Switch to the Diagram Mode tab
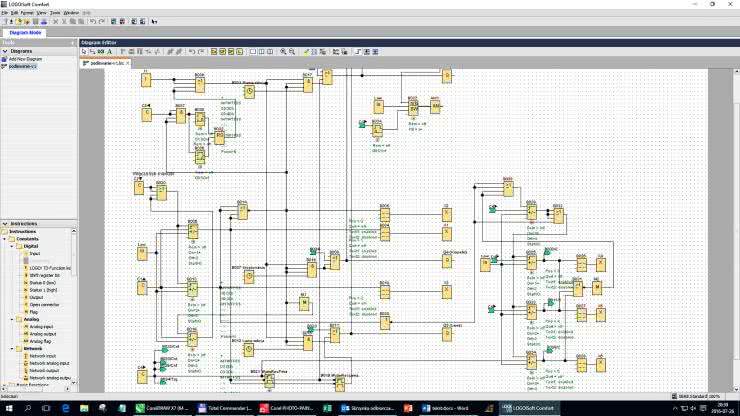 click(x=27, y=33)
